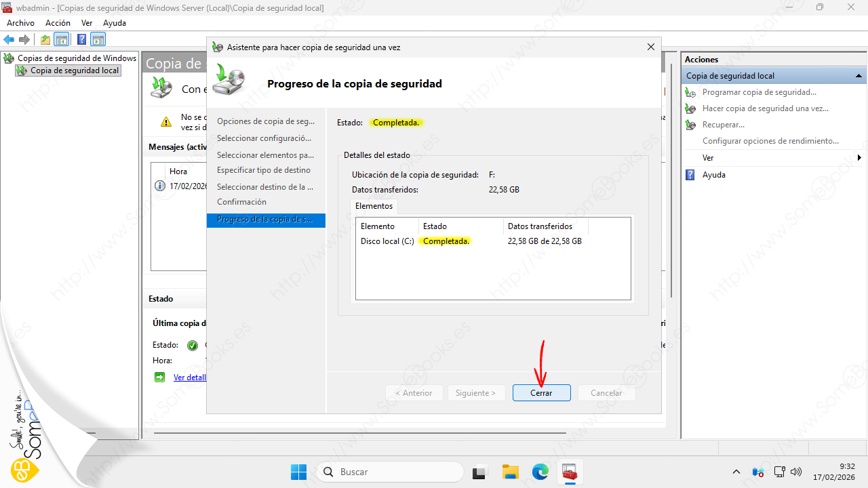Click Hacer copia de seguridad una vez
The width and height of the screenshot is (868, 488).
(765, 108)
